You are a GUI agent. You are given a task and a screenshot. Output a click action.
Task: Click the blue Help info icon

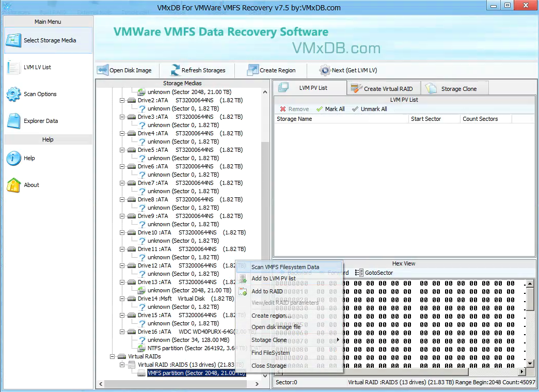point(14,158)
